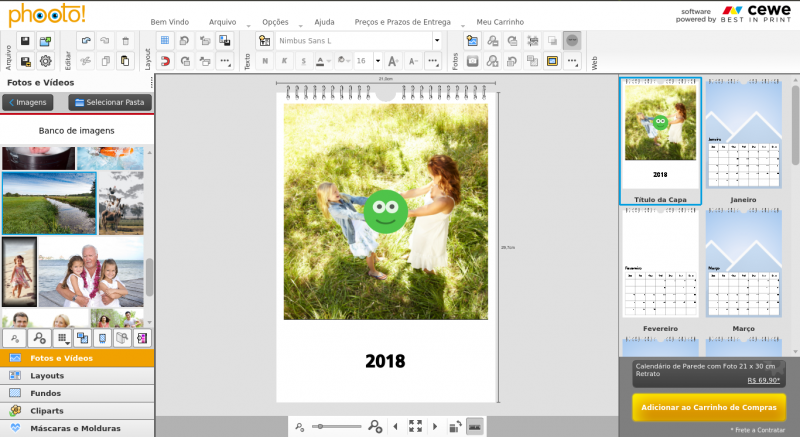Click the rotate photo counterclockwise icon
The height and width of the screenshot is (437, 800).
512,61
